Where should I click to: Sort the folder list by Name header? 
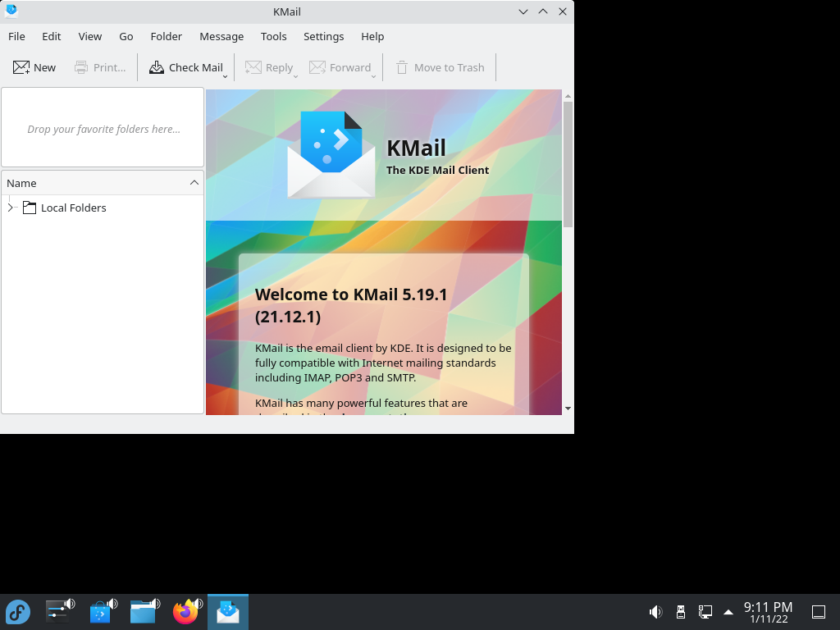[x=103, y=183]
